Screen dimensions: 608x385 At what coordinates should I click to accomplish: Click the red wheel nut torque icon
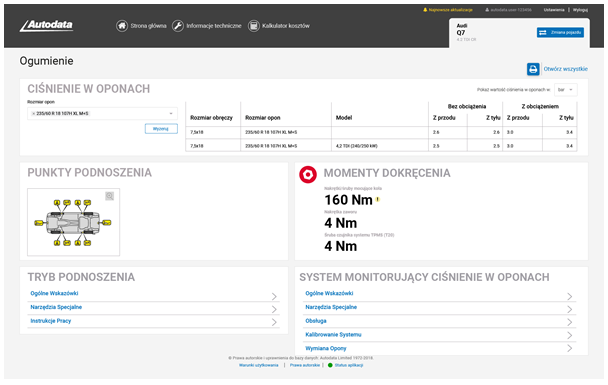coord(308,174)
